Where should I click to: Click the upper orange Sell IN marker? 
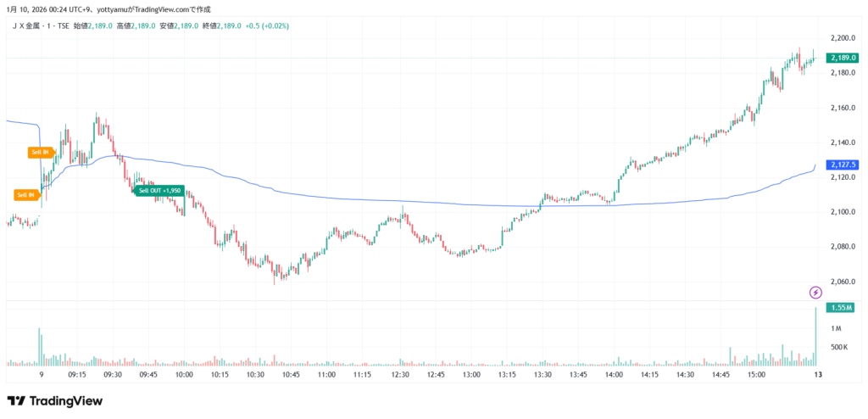pos(40,153)
